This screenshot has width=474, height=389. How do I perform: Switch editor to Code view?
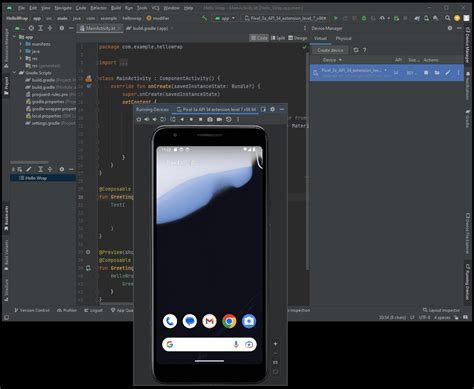(259, 38)
